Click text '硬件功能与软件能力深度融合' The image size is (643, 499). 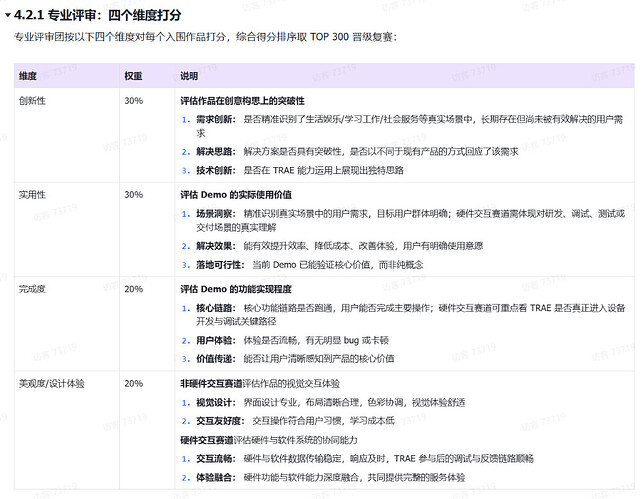point(301,477)
